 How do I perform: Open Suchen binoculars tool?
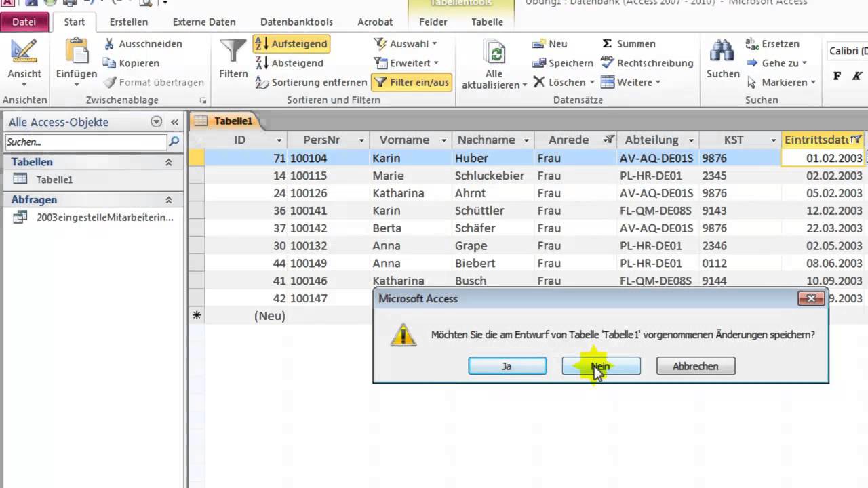[x=723, y=58]
